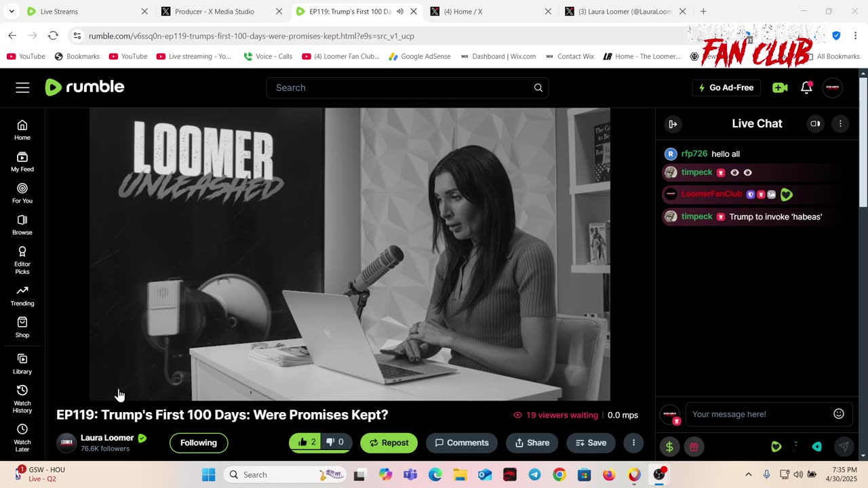Switch to Laura Loomer X profile tab

pyautogui.click(x=625, y=12)
